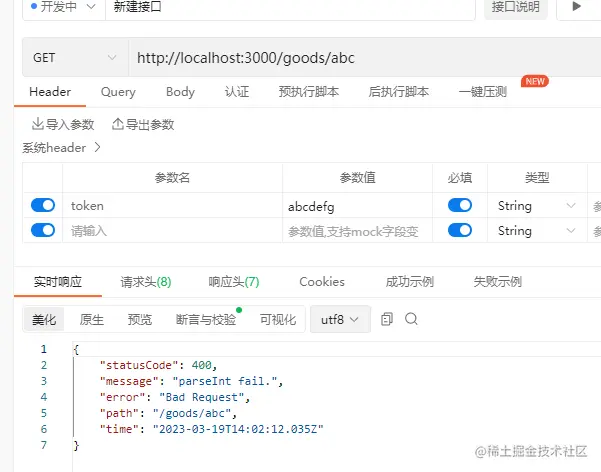Switch to the Body tab
This screenshot has height=472, width=601.
[180, 92]
